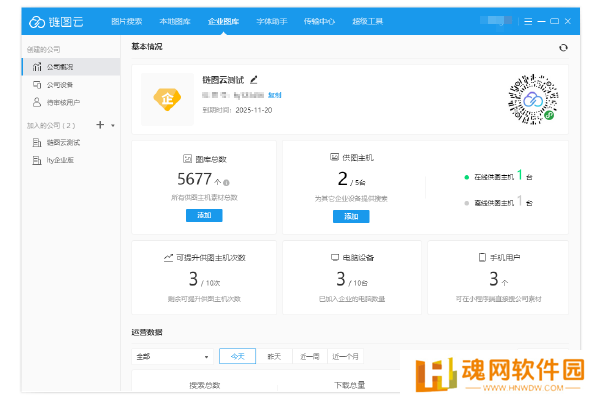This screenshot has height=400, width=600.
Task: Switch to 超级工具 tab
Action: (x=368, y=21)
